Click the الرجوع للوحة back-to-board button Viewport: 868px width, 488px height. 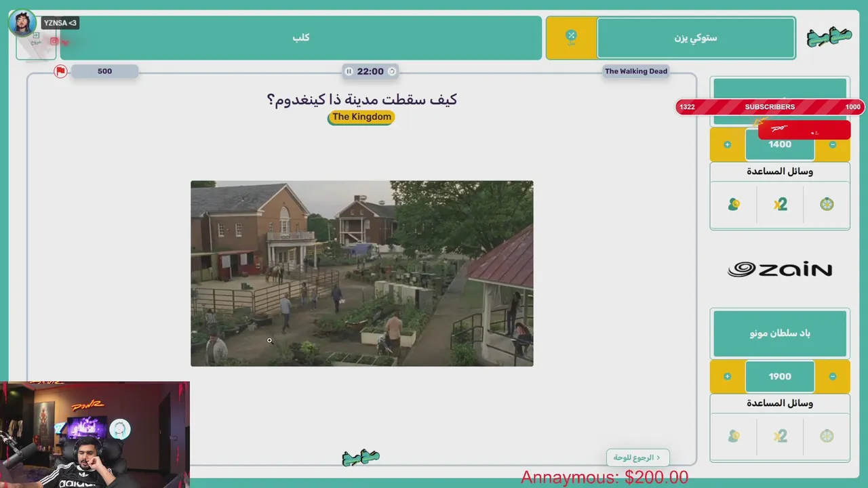(637, 457)
